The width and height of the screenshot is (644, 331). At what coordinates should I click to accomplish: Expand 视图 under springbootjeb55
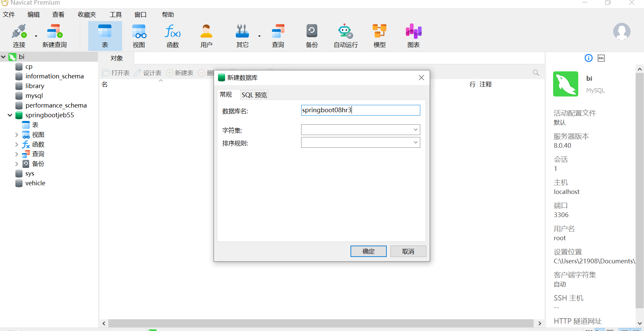[x=17, y=134]
